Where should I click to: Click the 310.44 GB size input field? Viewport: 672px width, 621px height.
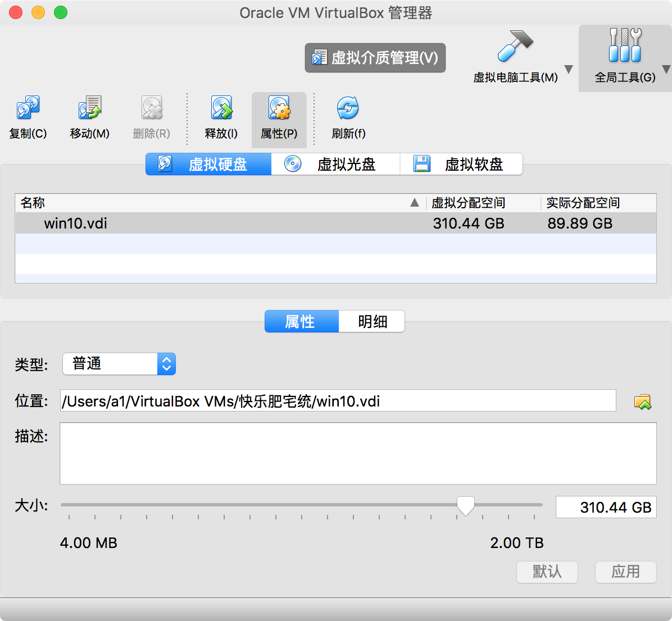[x=606, y=507]
